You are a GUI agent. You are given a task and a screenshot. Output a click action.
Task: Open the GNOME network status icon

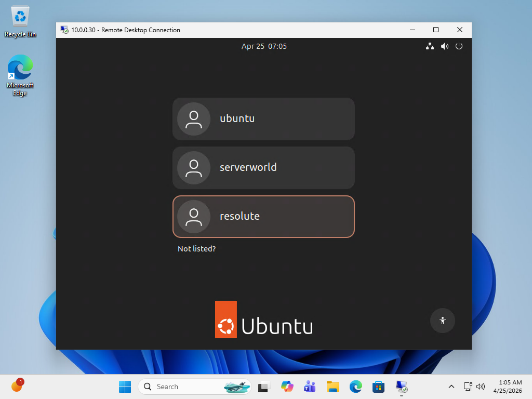pos(430,46)
